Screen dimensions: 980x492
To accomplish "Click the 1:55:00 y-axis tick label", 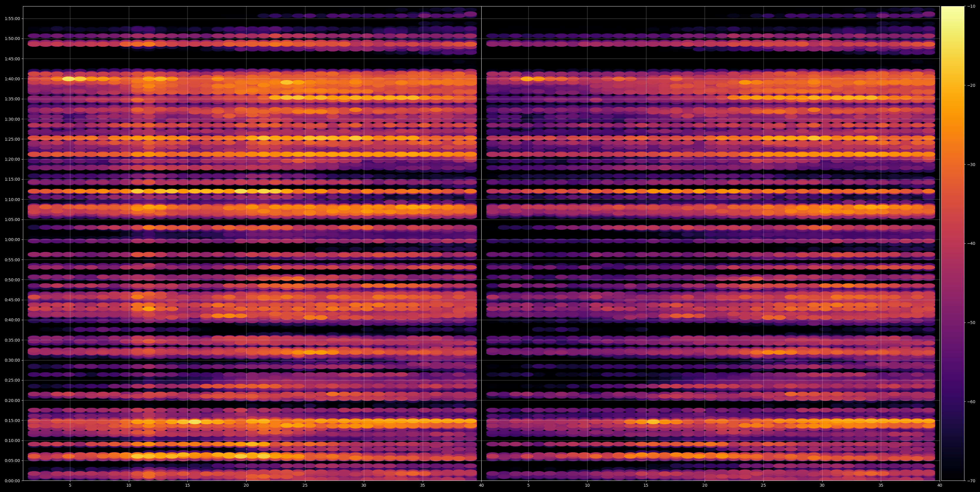I will 12,19.
